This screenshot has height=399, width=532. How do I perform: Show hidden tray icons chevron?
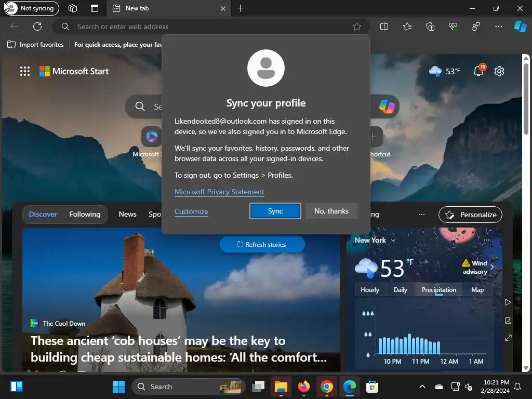click(x=422, y=387)
